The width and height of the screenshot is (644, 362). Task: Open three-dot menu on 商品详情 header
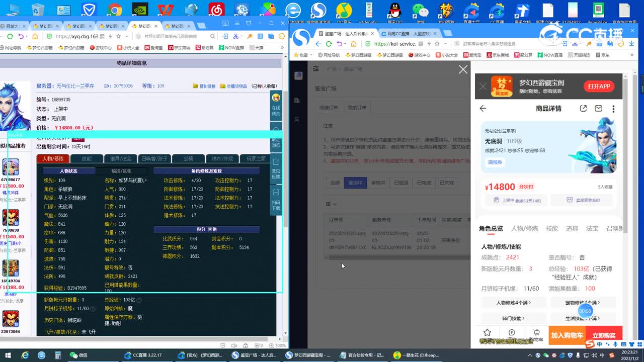[x=613, y=109]
